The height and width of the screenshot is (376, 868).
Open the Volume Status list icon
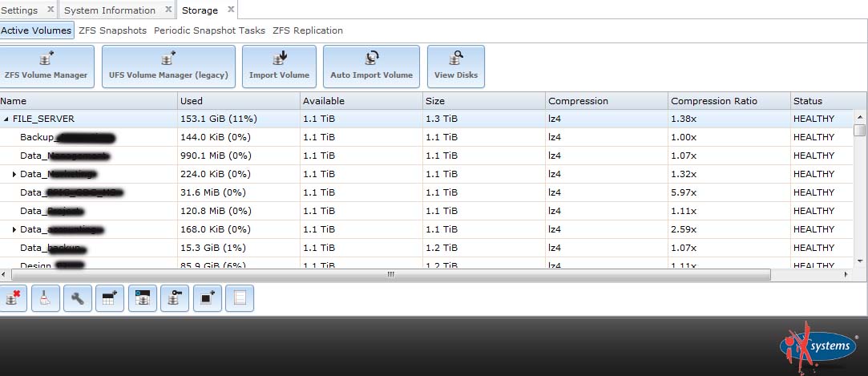pyautogui.click(x=240, y=298)
